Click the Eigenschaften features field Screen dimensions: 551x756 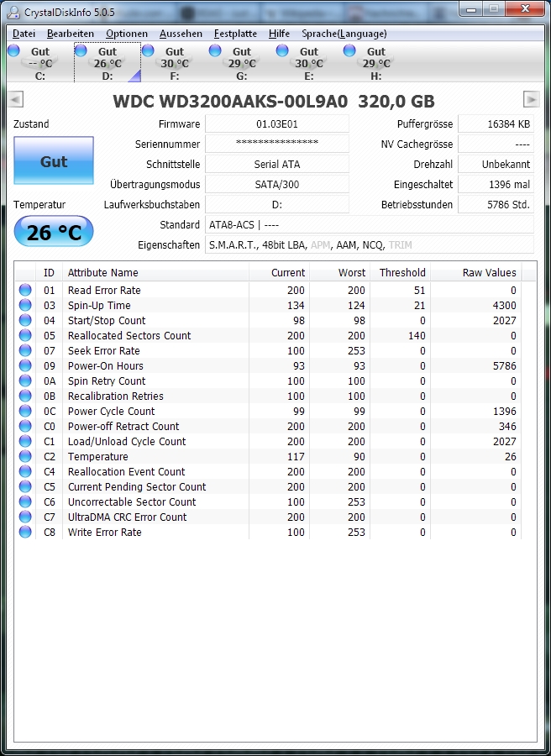coord(370,245)
